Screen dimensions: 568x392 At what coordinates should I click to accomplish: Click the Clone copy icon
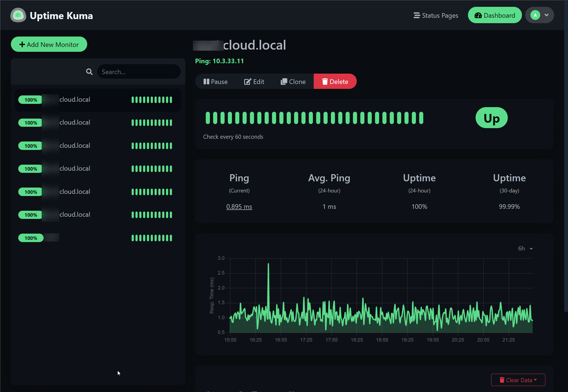[x=284, y=82]
